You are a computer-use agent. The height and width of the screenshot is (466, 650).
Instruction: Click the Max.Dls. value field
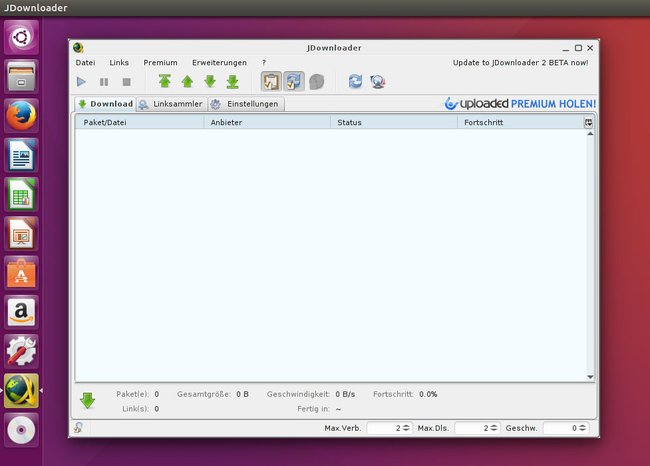click(472, 428)
